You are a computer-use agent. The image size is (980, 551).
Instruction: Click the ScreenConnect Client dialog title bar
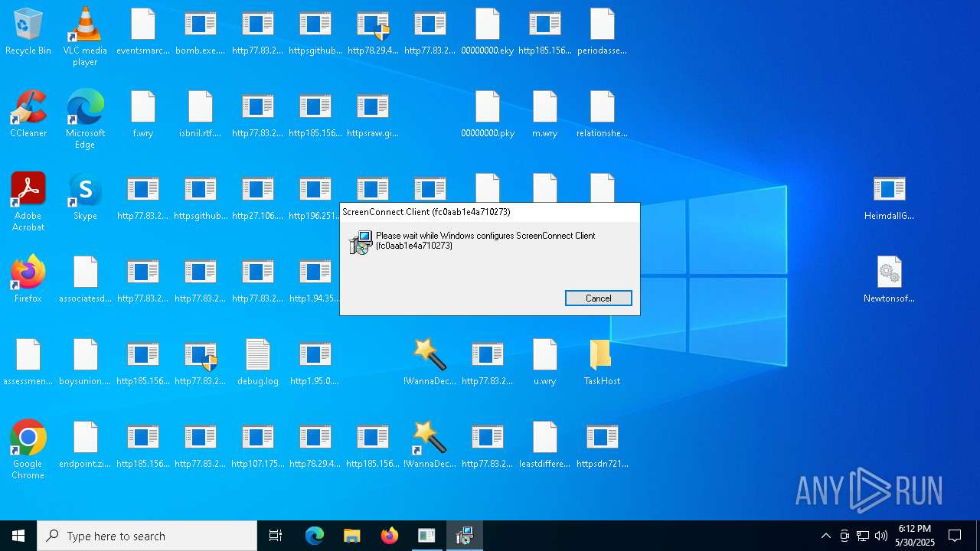[490, 212]
